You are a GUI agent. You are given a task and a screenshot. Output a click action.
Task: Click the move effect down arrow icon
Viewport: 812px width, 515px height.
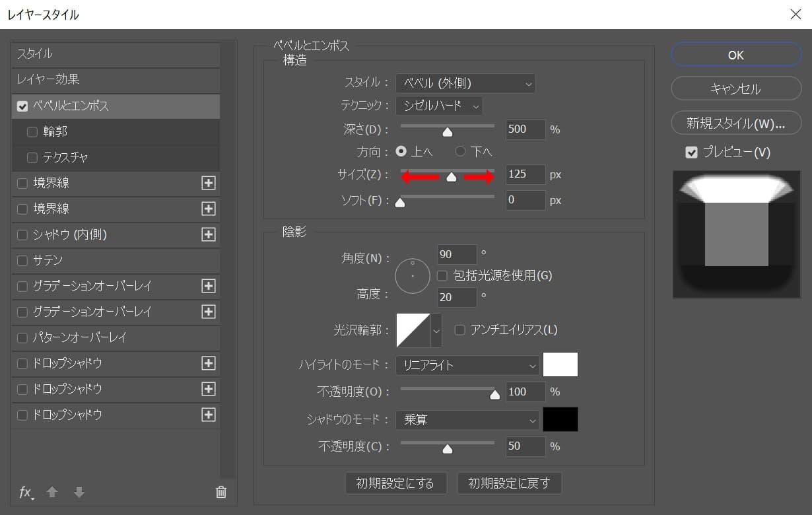tap(79, 492)
